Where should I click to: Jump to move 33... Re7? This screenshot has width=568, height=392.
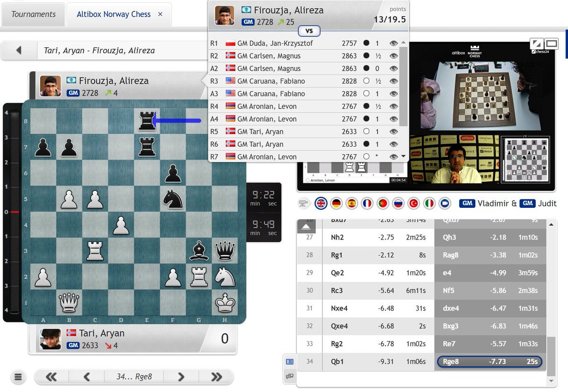(x=490, y=344)
